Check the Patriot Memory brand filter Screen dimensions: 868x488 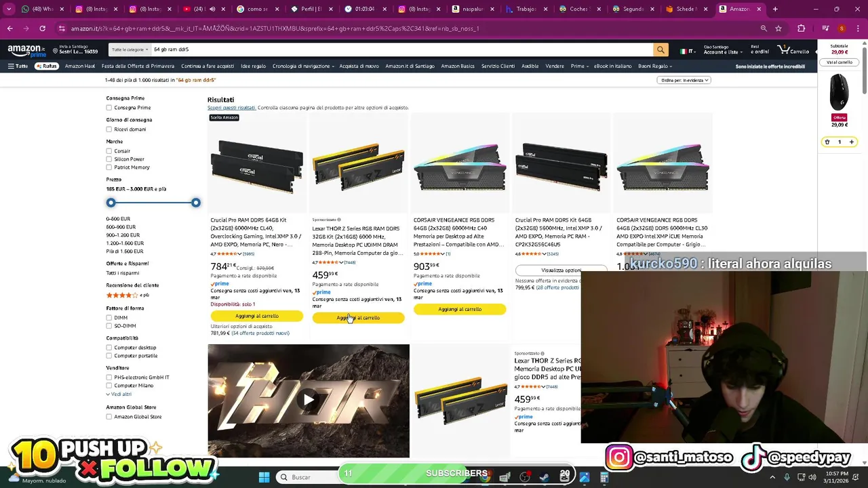point(108,167)
